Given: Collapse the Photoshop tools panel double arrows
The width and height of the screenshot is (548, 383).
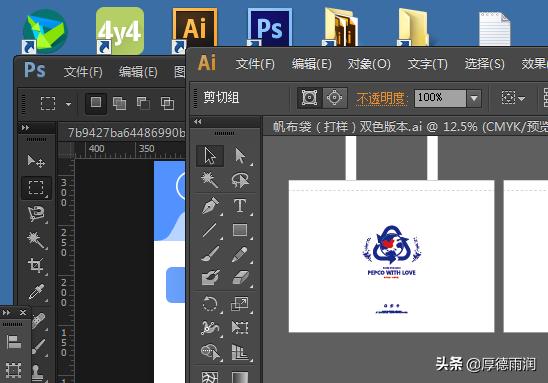Looking at the screenshot, I should click(25, 128).
